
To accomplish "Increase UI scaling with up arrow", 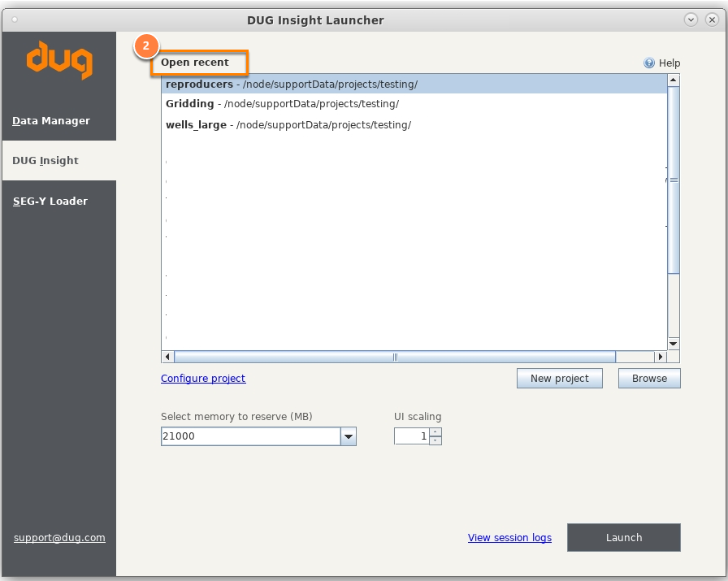I will click(x=435, y=432).
